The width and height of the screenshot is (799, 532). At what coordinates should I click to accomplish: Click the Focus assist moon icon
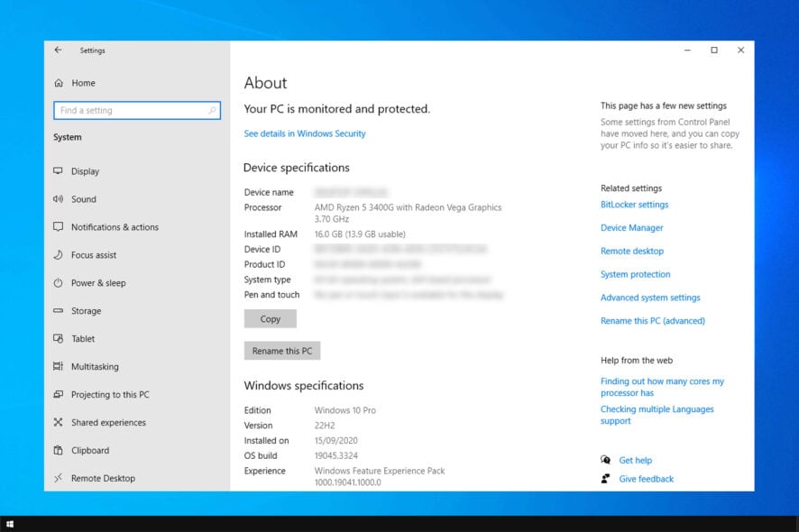pos(58,255)
